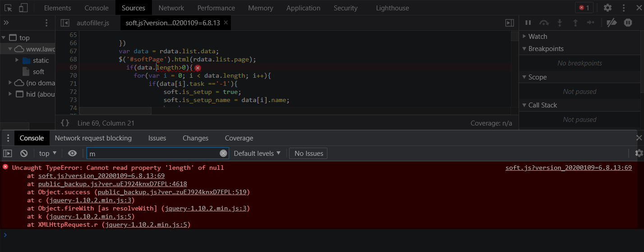
Task: Expand the static folder in tree
Action: pyautogui.click(x=17, y=60)
